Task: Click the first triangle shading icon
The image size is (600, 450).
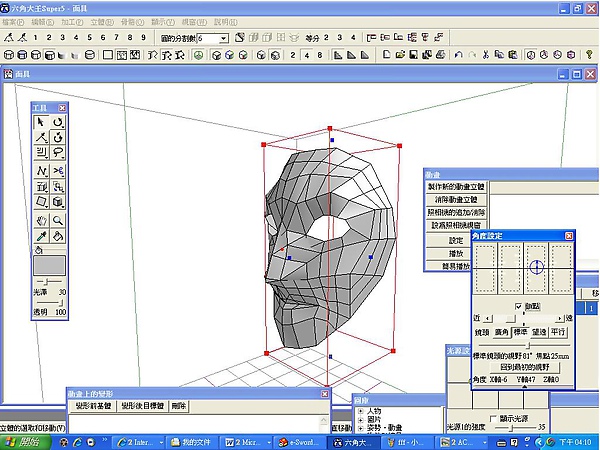Action: 338,55
